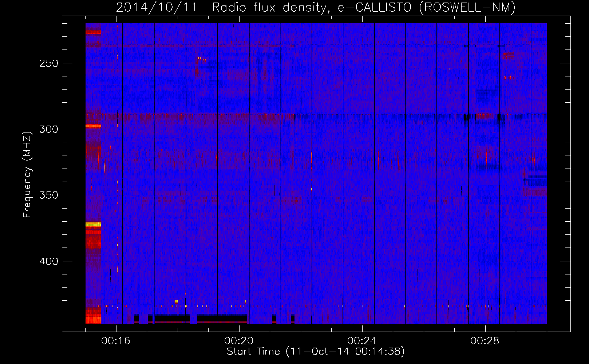Click the small yellow spot near 00:18 at bottom
The image size is (589, 364).
point(176,301)
